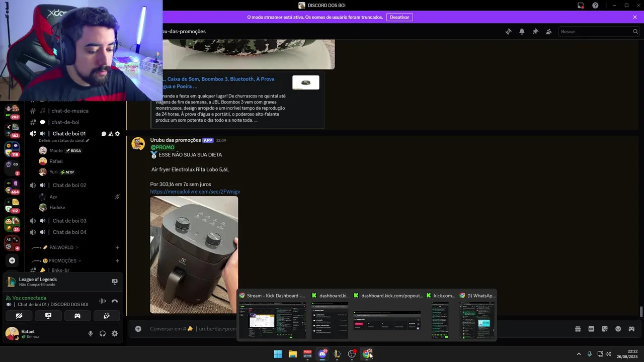Open the GIF picker
644x362 pixels.
pos(591,329)
